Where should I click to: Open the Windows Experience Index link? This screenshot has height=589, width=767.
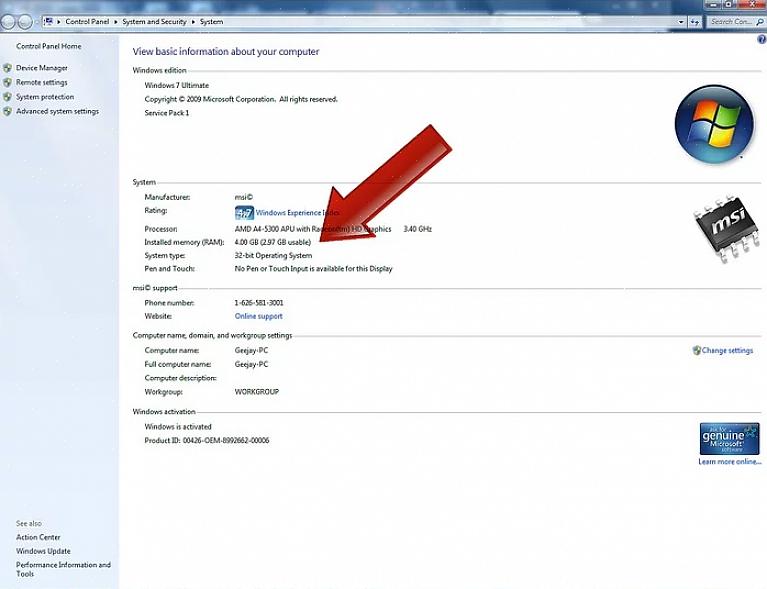(297, 213)
